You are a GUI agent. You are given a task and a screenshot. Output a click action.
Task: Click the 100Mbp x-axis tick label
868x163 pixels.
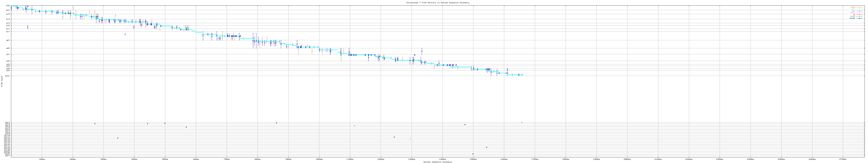pos(319,159)
